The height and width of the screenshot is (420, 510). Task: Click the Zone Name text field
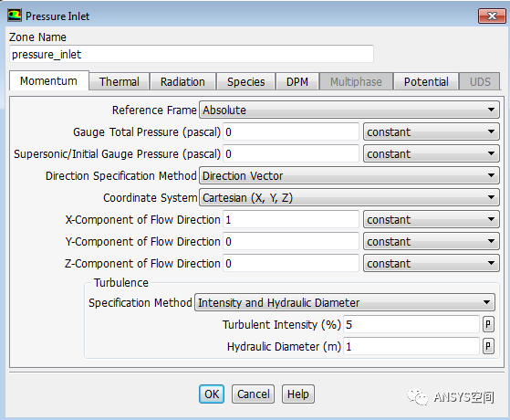click(192, 54)
